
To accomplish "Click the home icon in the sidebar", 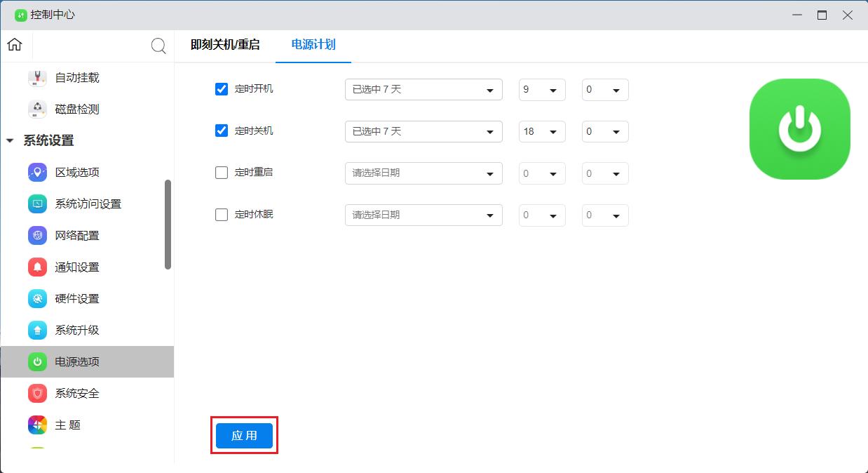I will (15, 45).
